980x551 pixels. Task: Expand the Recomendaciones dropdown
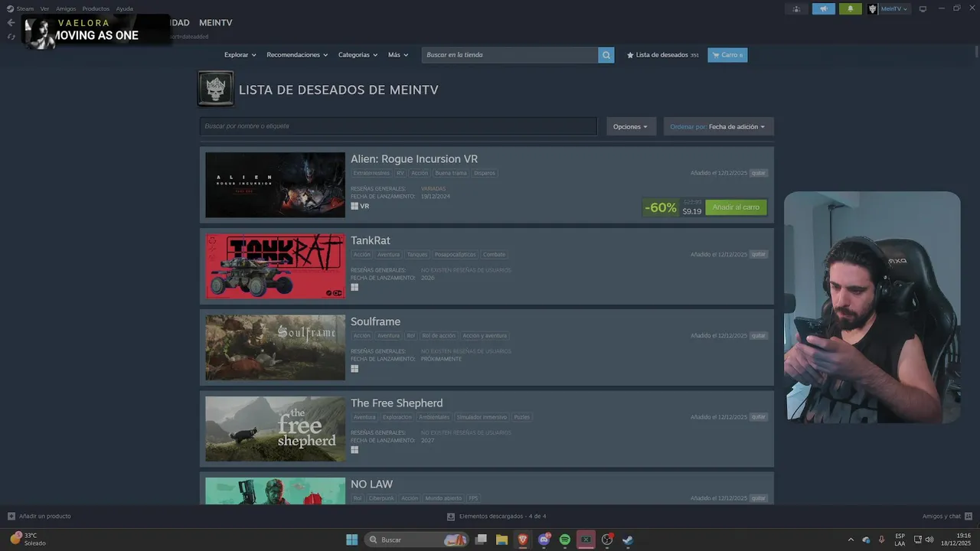[297, 55]
